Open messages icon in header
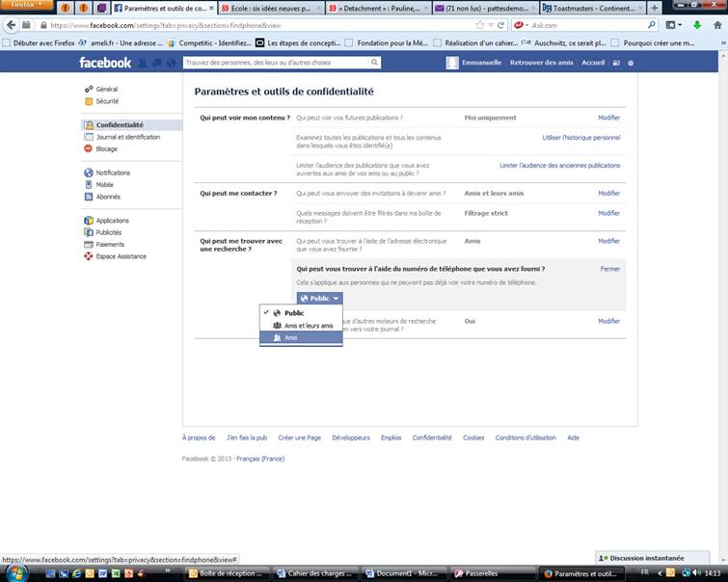Image resolution: width=728 pixels, height=582 pixels. pyautogui.click(x=157, y=63)
